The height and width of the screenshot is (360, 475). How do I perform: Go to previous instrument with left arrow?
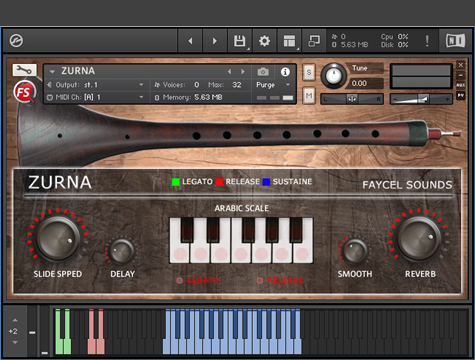(190, 41)
